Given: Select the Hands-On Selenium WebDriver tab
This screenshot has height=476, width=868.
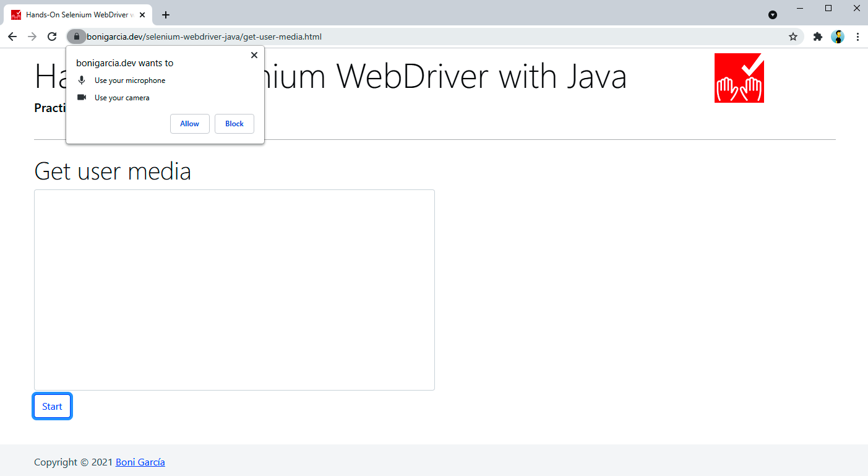Looking at the screenshot, I should click(74, 15).
